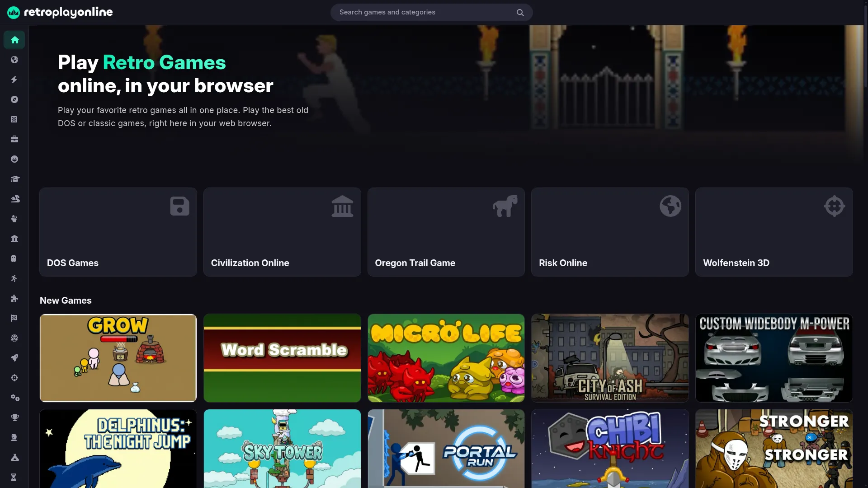Screen dimensions: 868x488
Task: Select the trophy icon in sidebar
Action: [14, 418]
